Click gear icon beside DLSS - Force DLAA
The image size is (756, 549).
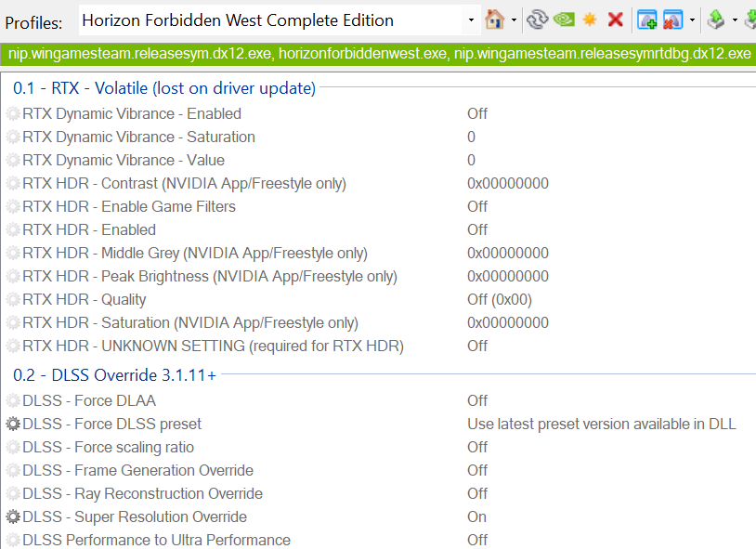(13, 400)
